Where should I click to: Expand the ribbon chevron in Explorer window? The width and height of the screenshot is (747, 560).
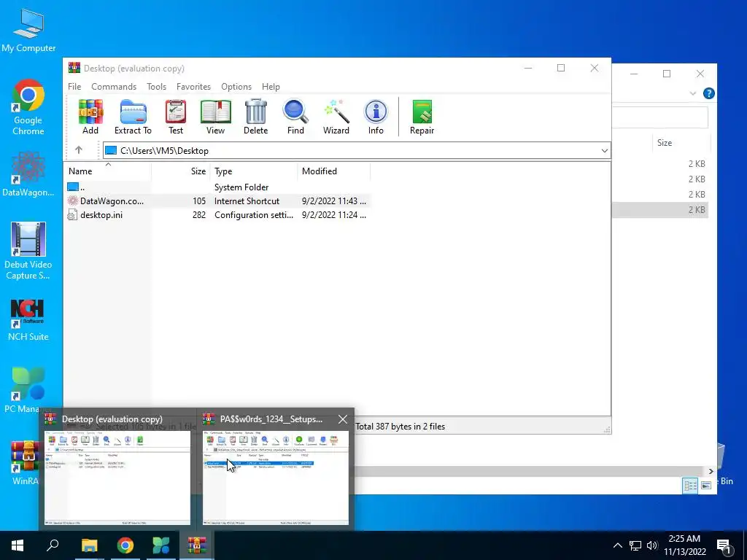pos(693,93)
